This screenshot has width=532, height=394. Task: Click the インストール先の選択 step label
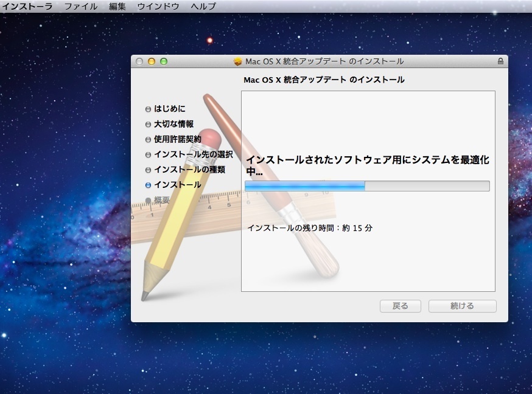coord(194,154)
